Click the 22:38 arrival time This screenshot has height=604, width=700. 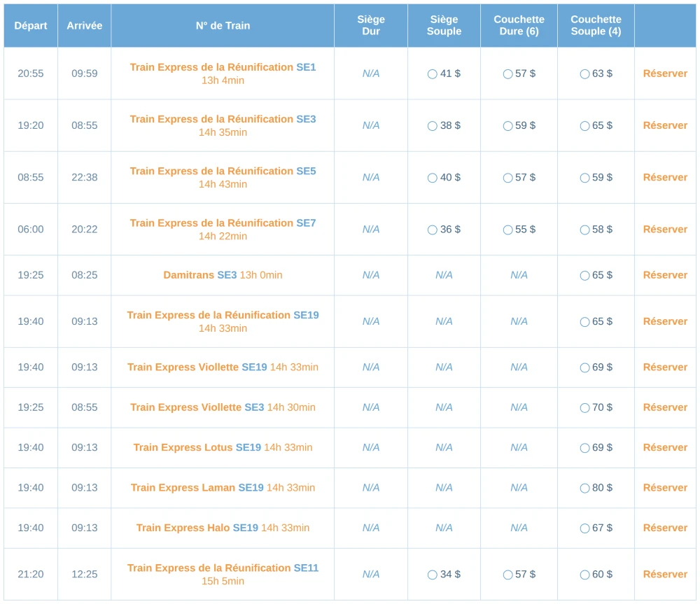point(85,177)
